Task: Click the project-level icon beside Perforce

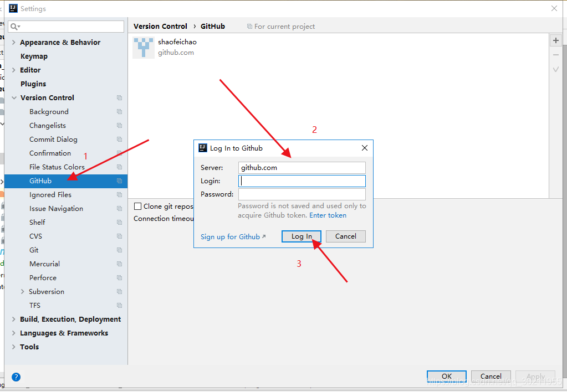Action: coord(119,278)
